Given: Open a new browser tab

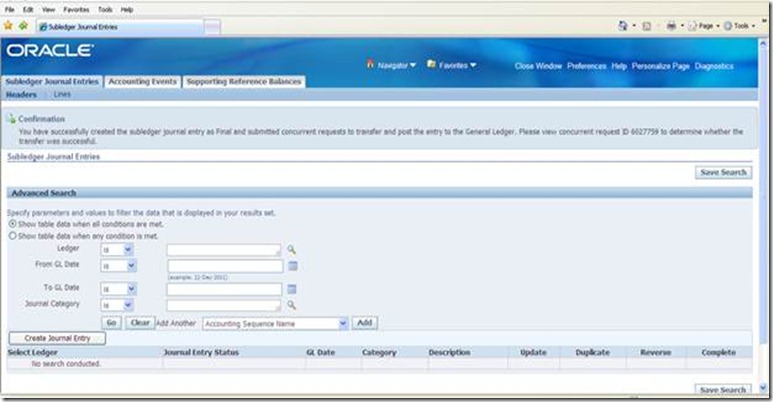Looking at the screenshot, I should 212,27.
